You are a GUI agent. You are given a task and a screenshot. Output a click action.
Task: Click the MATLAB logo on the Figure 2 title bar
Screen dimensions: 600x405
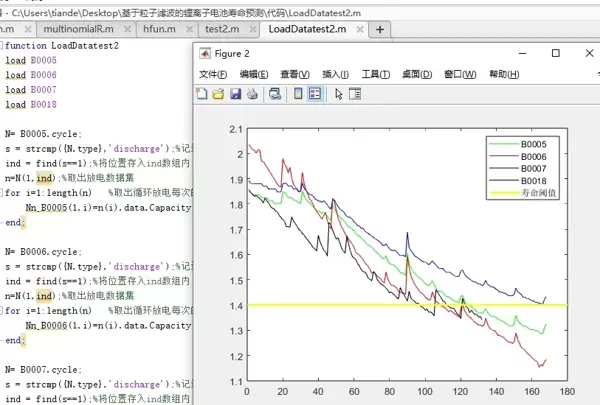[x=204, y=53]
